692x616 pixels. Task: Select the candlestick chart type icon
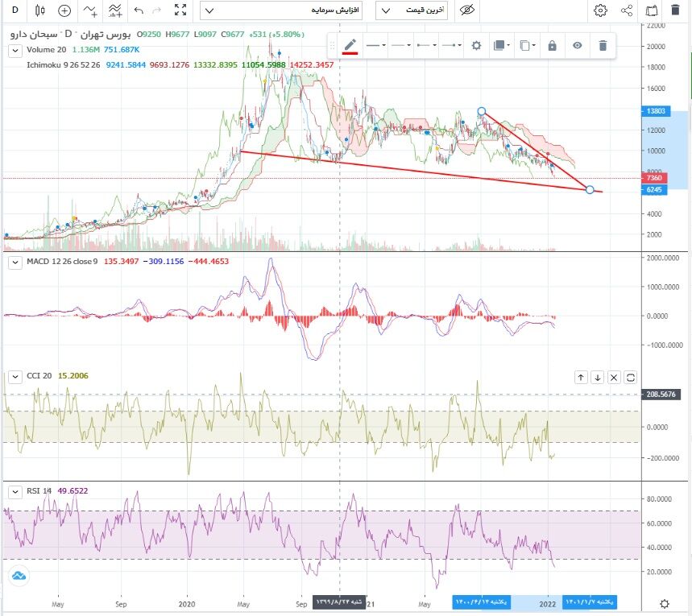41,10
